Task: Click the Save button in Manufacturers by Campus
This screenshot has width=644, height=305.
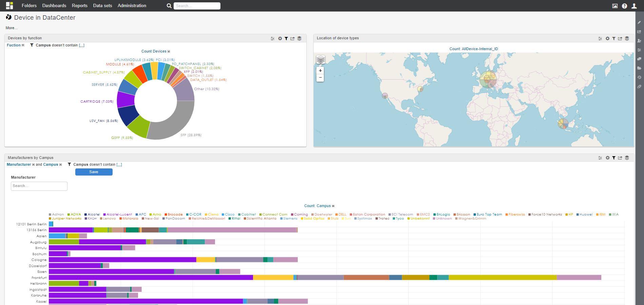Action: pyautogui.click(x=94, y=172)
